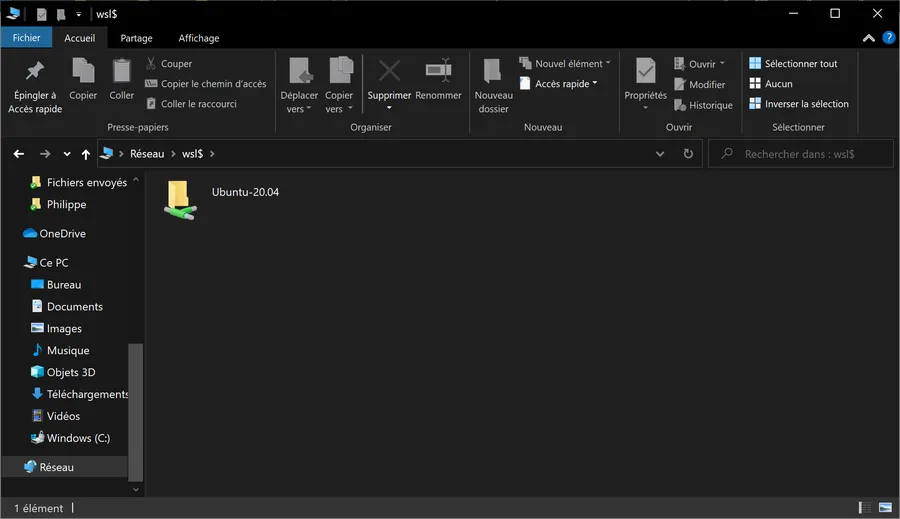Click the new folder icon in title bar
Viewport: 900px width, 519px height.
pyautogui.click(x=61, y=14)
